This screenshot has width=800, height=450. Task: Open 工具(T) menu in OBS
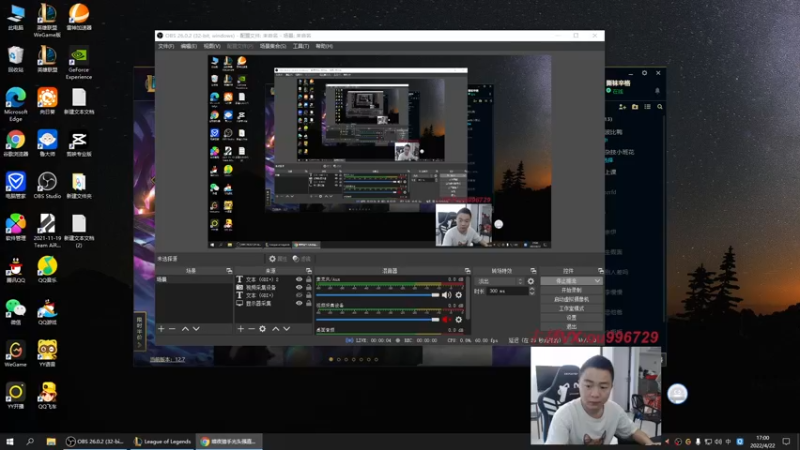[301, 46]
